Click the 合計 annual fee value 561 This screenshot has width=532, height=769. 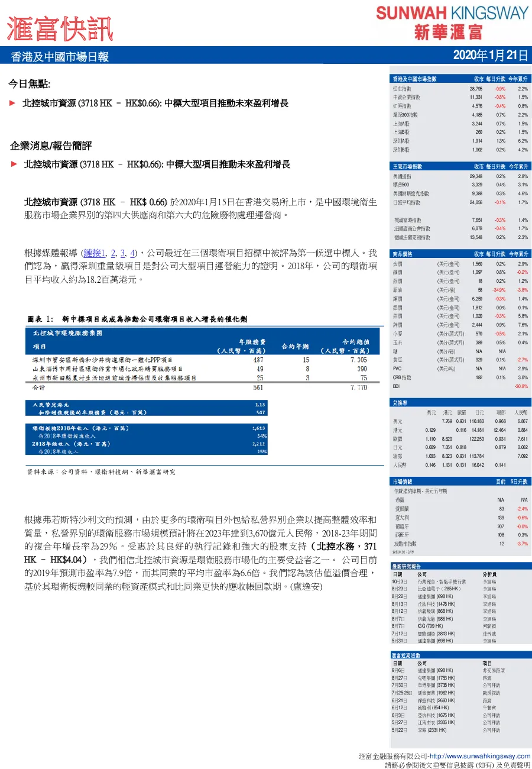[x=258, y=387]
